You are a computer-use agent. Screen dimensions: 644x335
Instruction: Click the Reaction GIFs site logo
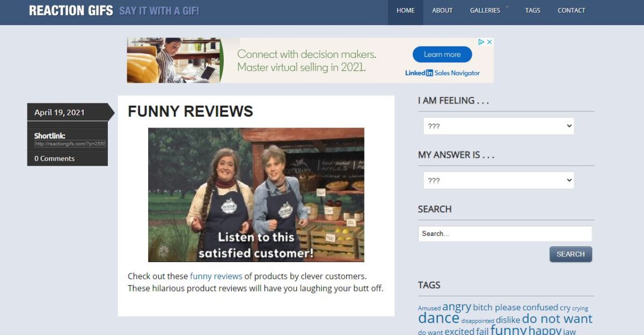click(x=71, y=11)
